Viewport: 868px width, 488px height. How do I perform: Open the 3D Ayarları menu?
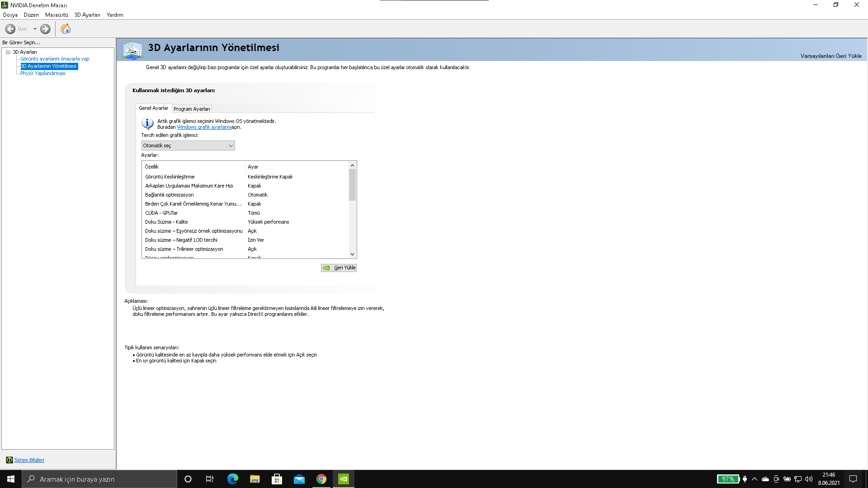87,15
